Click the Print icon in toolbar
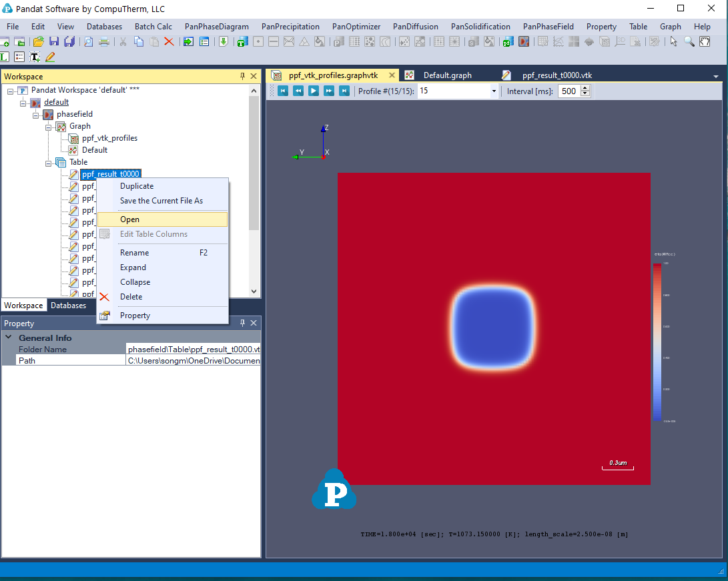 [x=104, y=41]
